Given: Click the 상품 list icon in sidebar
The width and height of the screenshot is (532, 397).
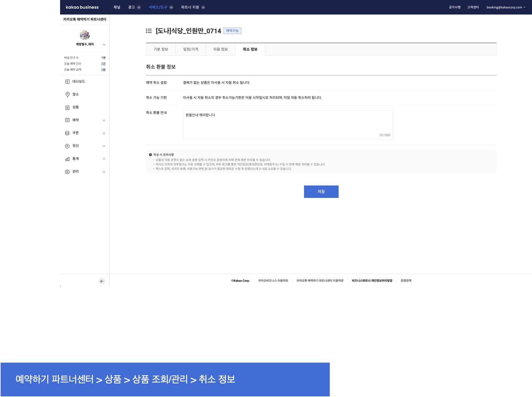Looking at the screenshot, I should [x=67, y=107].
